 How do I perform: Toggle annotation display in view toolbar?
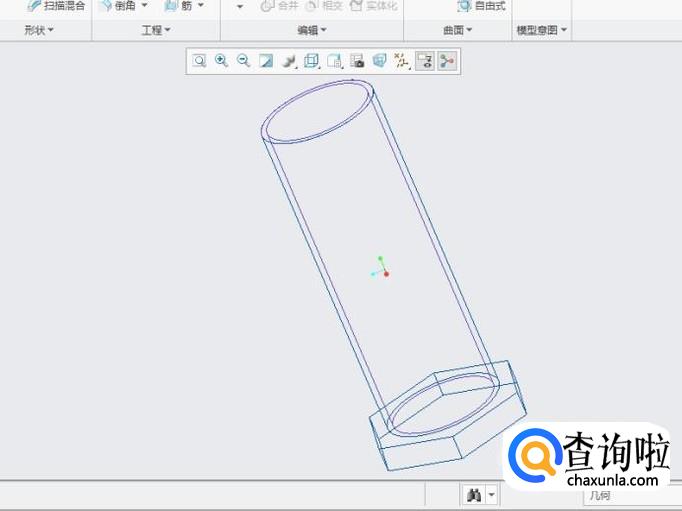pyautogui.click(x=424, y=61)
